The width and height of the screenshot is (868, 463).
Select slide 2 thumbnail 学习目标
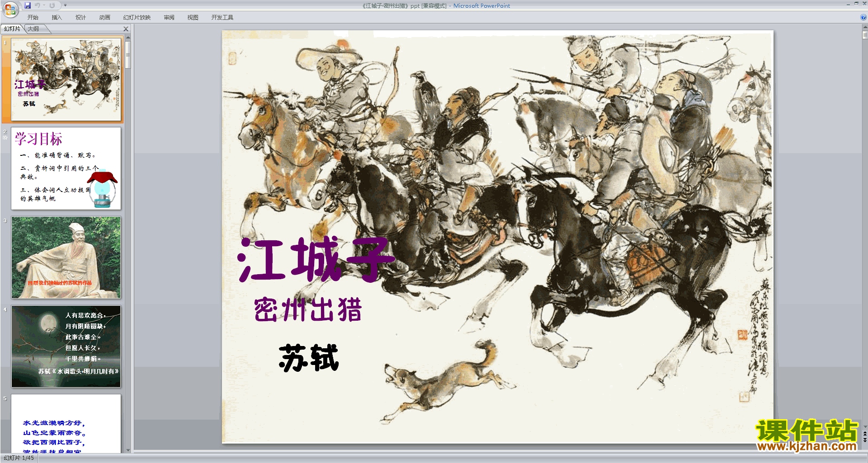tap(66, 168)
